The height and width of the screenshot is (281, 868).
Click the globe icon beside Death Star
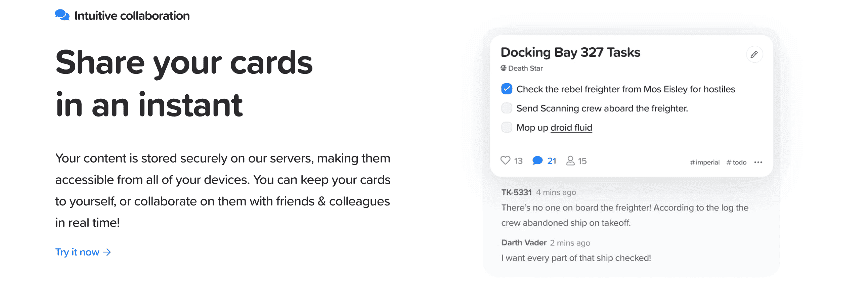click(x=504, y=68)
